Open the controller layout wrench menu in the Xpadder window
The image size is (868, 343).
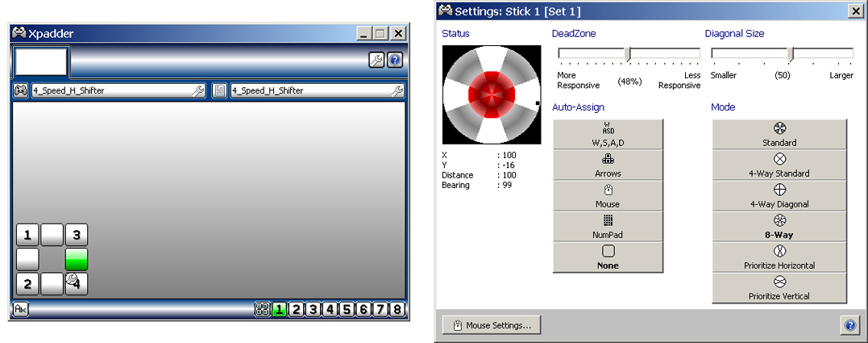(198, 91)
